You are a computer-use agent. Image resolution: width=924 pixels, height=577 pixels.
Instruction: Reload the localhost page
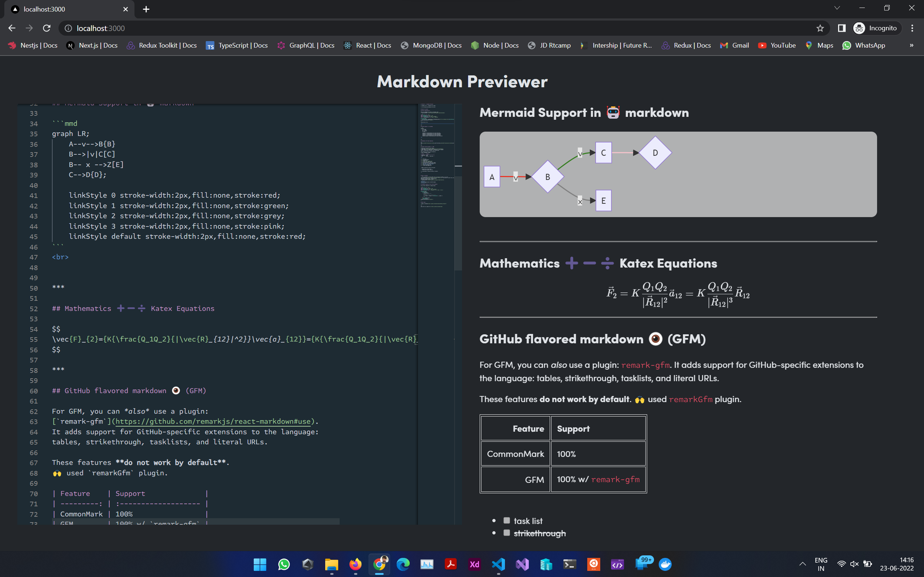pos(47,28)
